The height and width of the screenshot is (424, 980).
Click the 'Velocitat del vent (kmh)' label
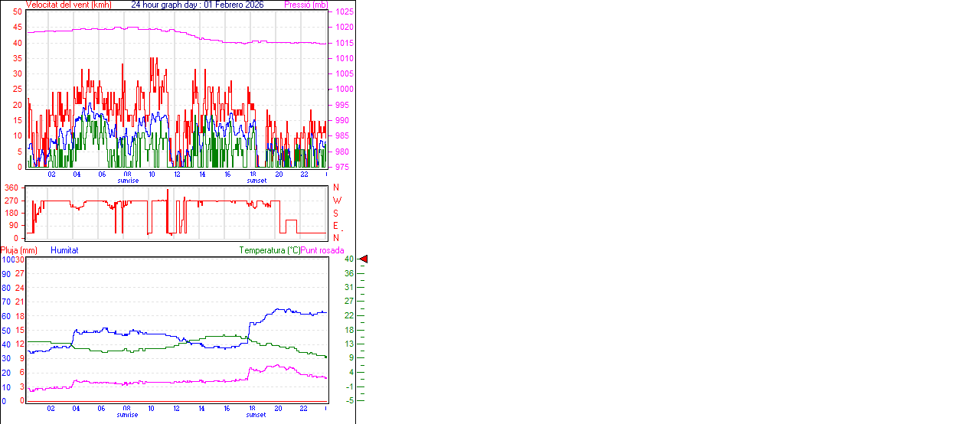point(68,5)
